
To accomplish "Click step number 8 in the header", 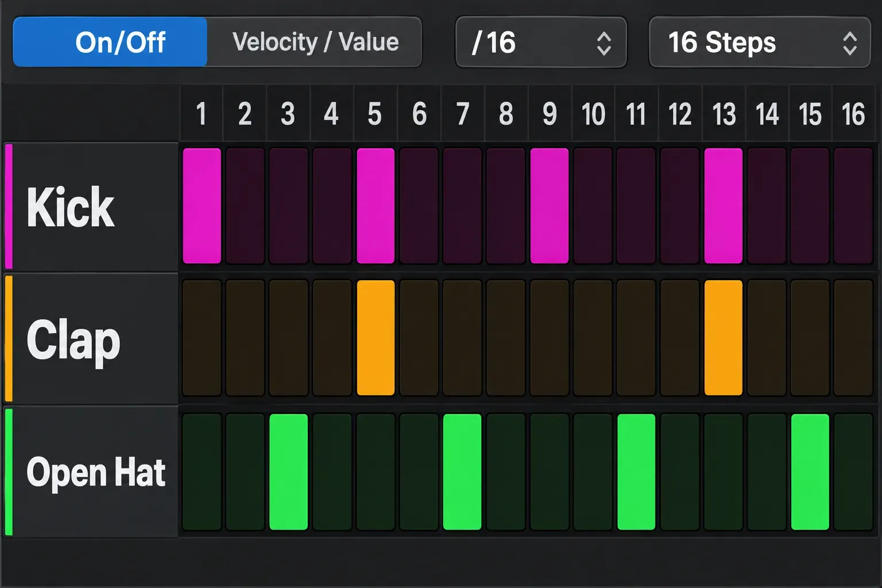I will [506, 114].
